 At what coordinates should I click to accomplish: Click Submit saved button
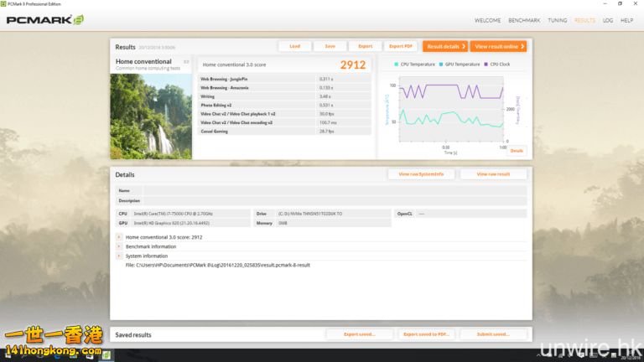click(x=493, y=334)
